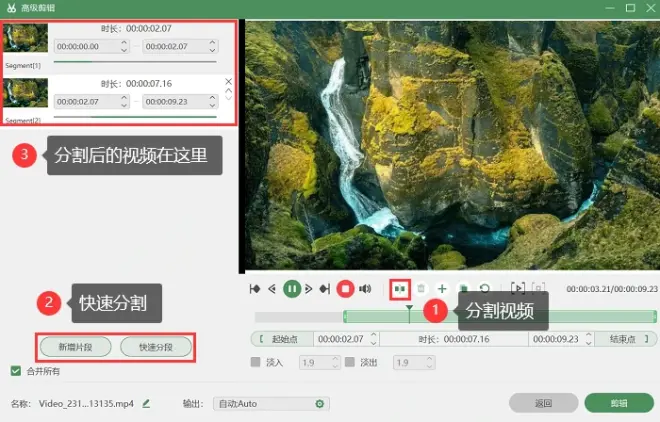
Task: Stop playback with the red stop button
Action: point(345,289)
